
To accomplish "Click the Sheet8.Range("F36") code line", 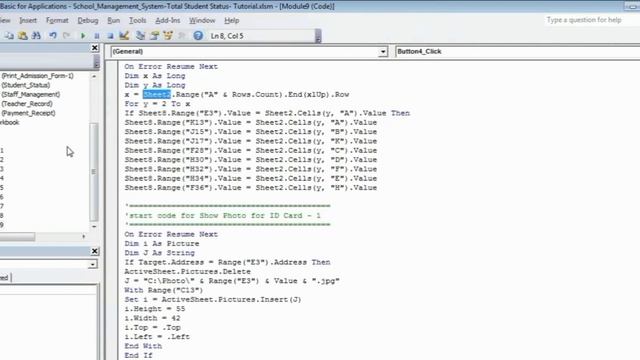I will coord(251,188).
